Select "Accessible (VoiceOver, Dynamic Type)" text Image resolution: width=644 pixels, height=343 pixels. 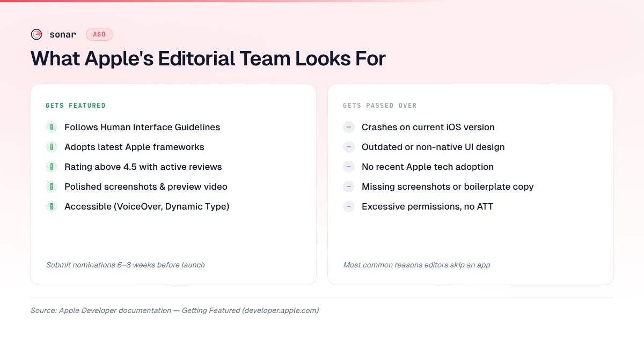click(147, 206)
